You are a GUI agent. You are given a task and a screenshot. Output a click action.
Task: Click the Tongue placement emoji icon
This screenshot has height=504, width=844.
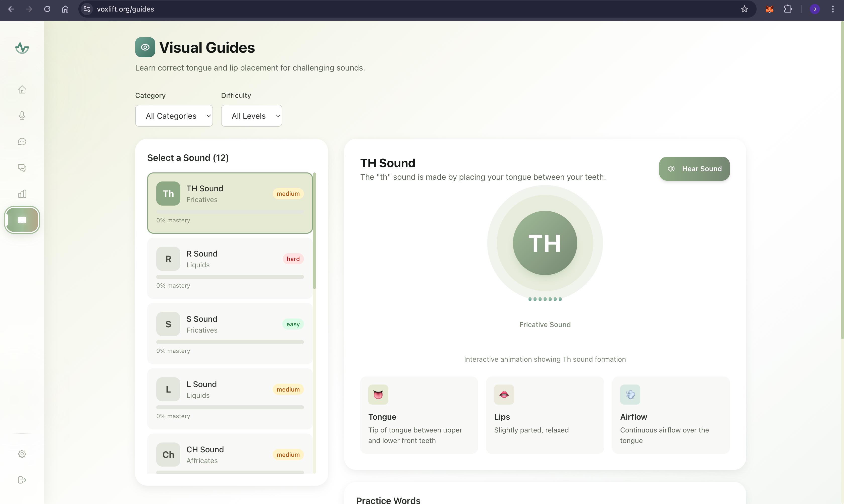click(x=378, y=394)
